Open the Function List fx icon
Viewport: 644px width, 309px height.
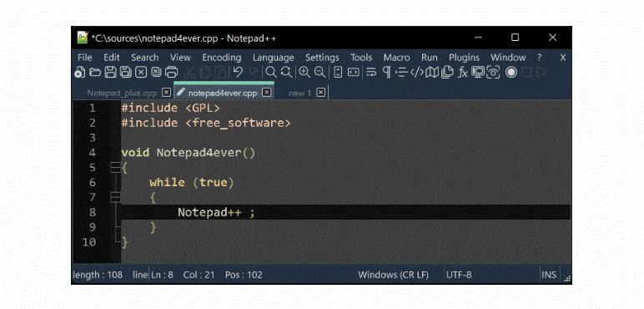pos(462,73)
